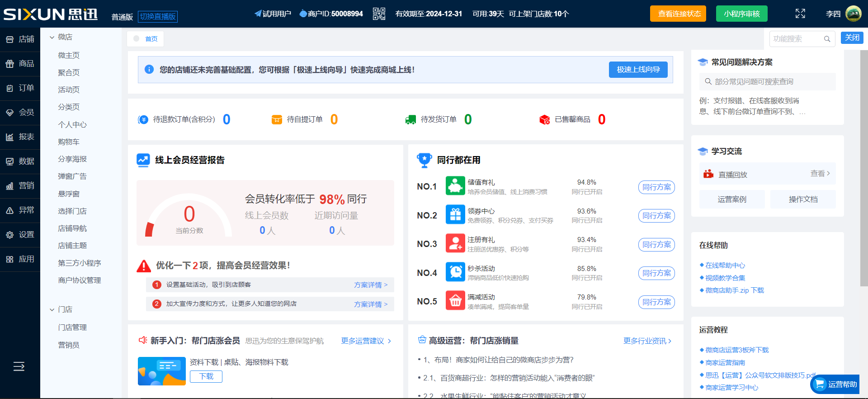Click the 待自提订单 box icon
868x399 pixels.
[277, 119]
